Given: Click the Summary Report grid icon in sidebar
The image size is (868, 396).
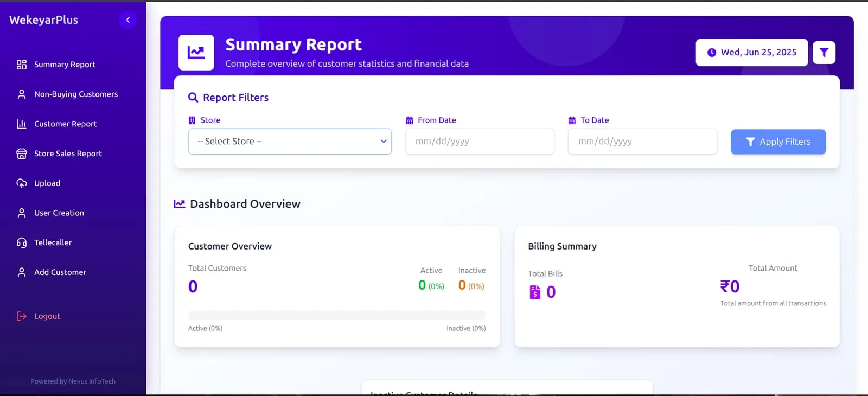Looking at the screenshot, I should pos(22,65).
